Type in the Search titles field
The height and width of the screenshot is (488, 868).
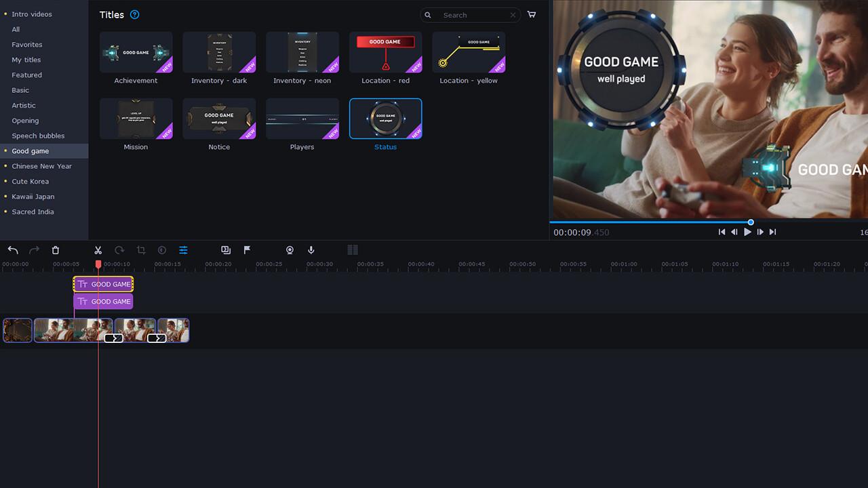coord(468,14)
